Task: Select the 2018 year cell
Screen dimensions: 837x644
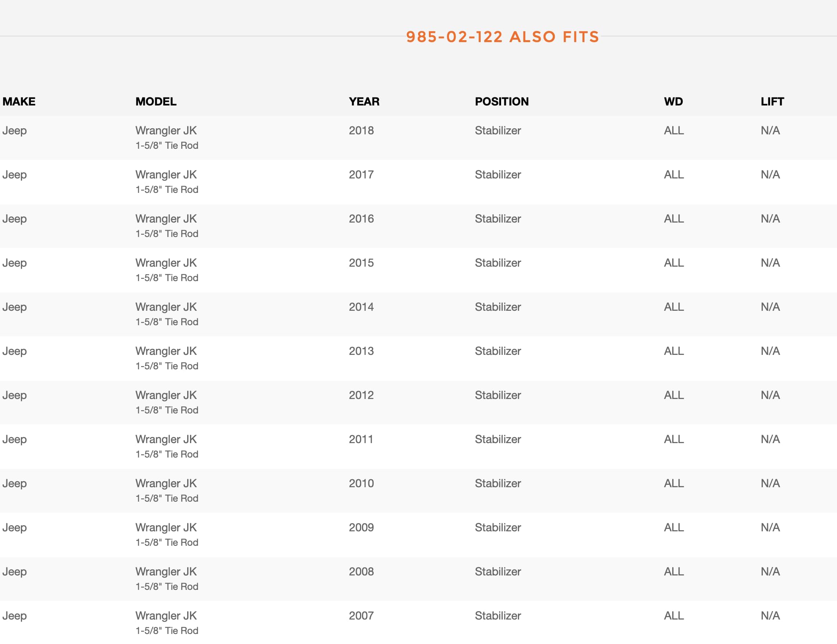Action: coord(361,130)
